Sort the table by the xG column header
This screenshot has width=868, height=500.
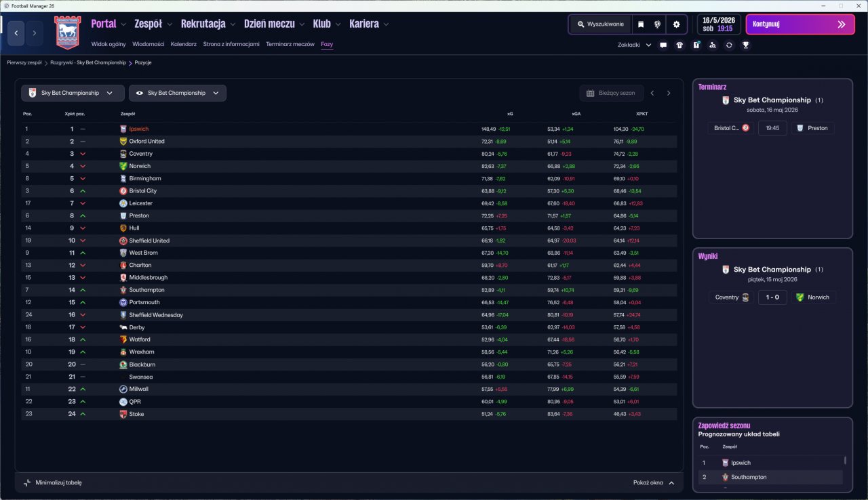tap(510, 114)
